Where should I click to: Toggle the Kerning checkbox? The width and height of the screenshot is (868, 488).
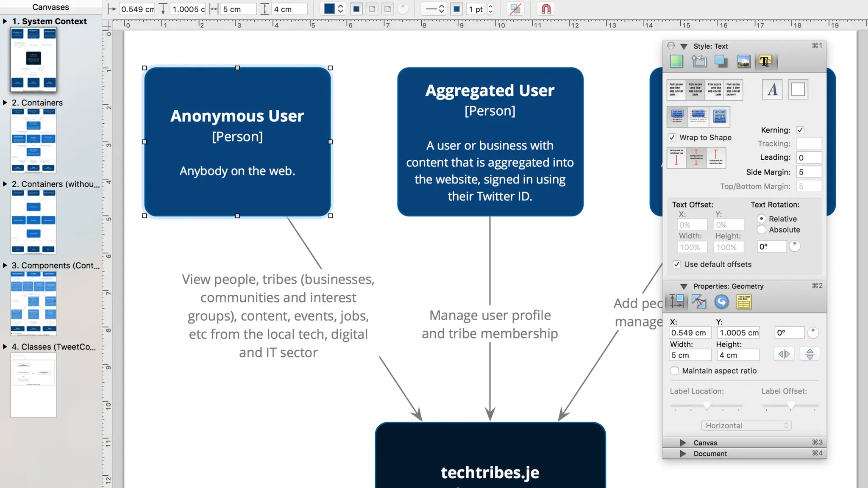800,130
